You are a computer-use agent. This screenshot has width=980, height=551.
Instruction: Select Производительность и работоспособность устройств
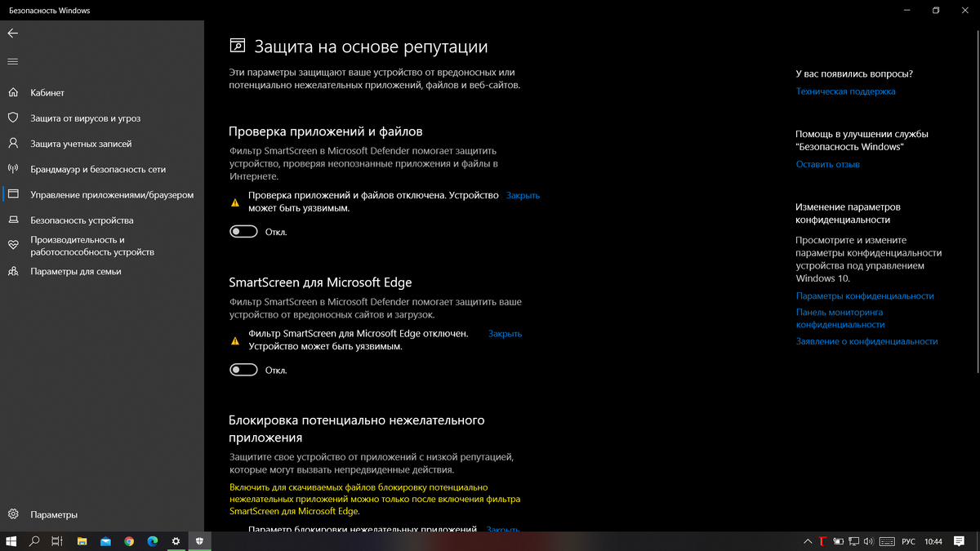[102, 246]
